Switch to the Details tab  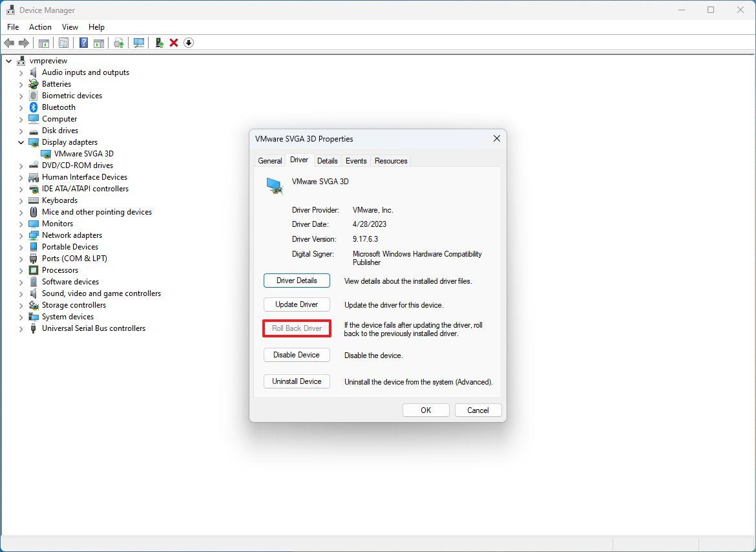point(328,160)
